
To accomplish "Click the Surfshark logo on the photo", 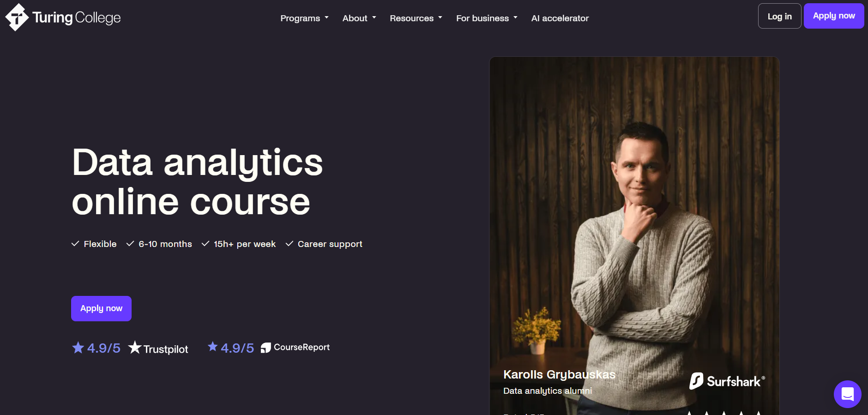I will [727, 381].
